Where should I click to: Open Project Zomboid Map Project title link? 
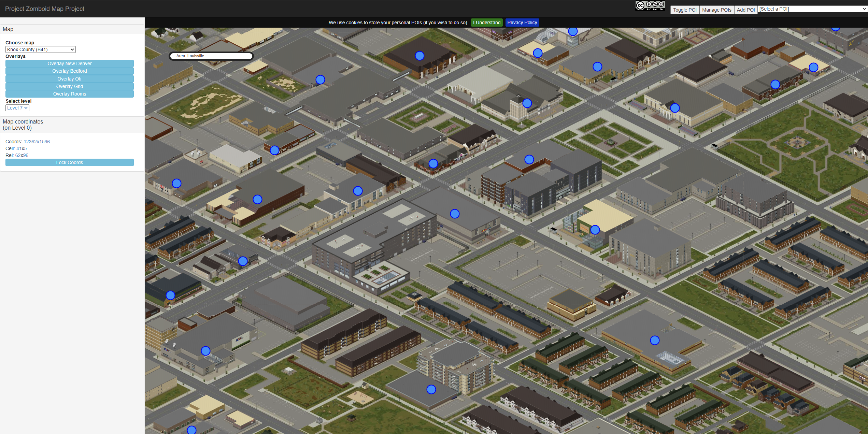click(45, 9)
